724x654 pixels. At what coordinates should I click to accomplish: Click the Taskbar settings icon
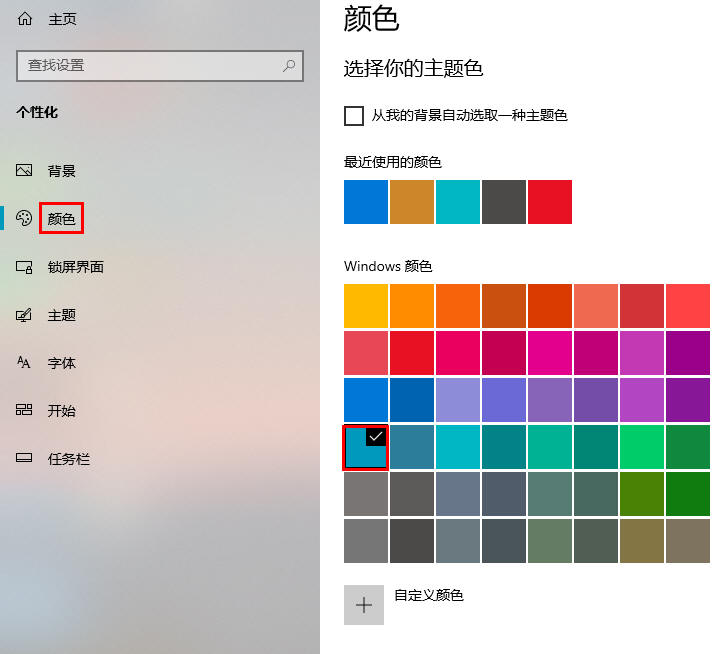pos(25,459)
